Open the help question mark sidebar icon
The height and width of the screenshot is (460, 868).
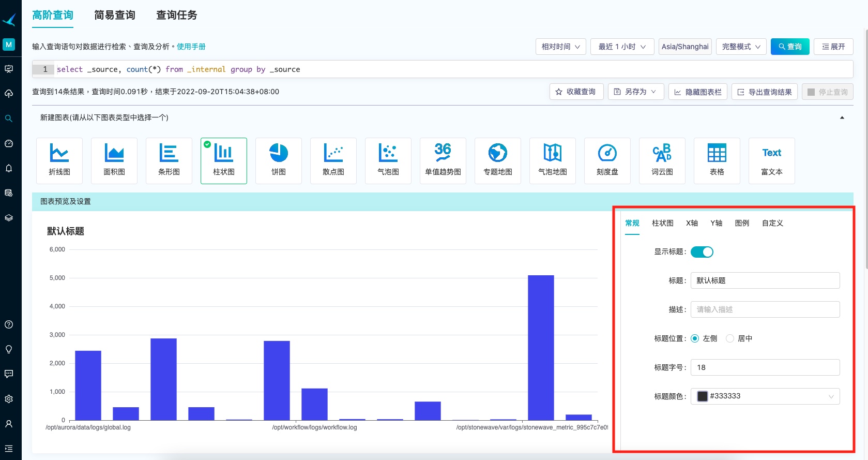point(9,324)
